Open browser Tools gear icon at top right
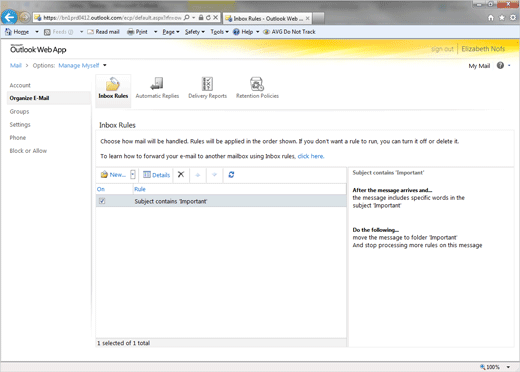The width and height of the screenshot is (520, 372). point(513,18)
